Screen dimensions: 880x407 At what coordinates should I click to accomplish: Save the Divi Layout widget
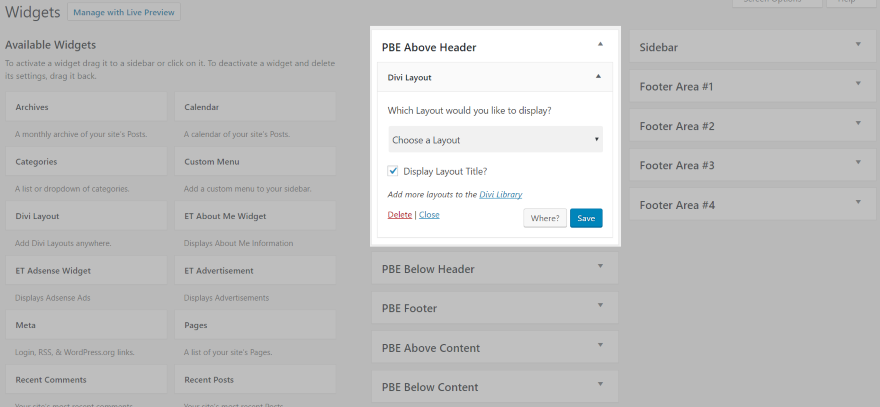click(586, 218)
